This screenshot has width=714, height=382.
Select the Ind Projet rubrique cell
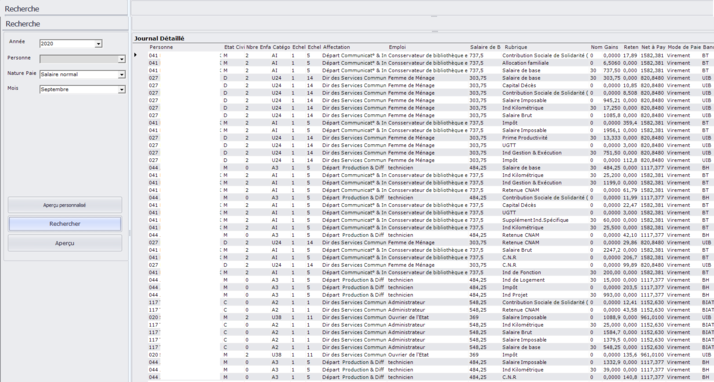click(x=515, y=295)
